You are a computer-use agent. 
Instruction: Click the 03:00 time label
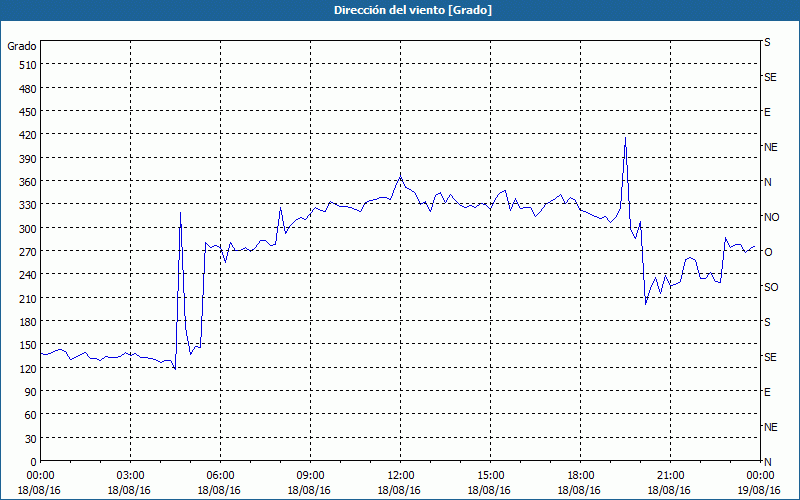(129, 476)
